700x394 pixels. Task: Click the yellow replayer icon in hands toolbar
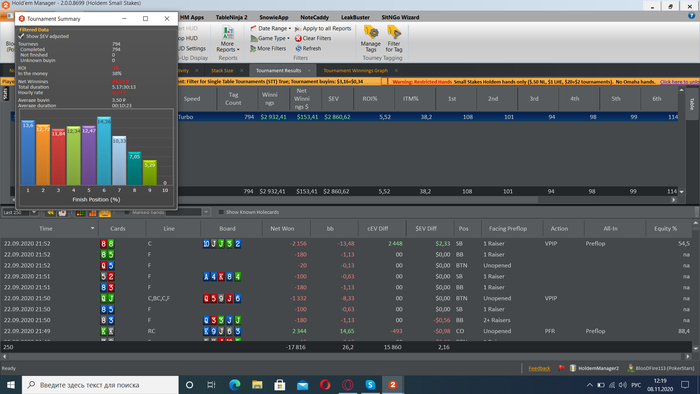tap(50, 212)
